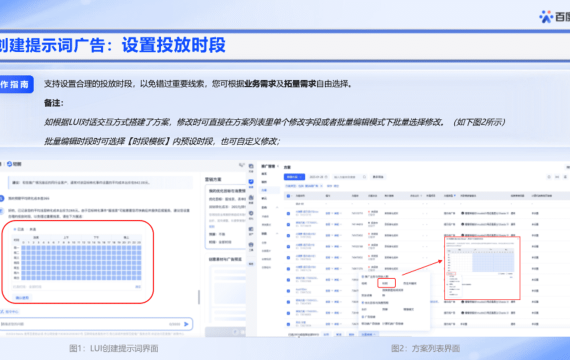Uncheck the last visible row's checkbox in the plan list
The image size is (570, 360).
point(288,324)
